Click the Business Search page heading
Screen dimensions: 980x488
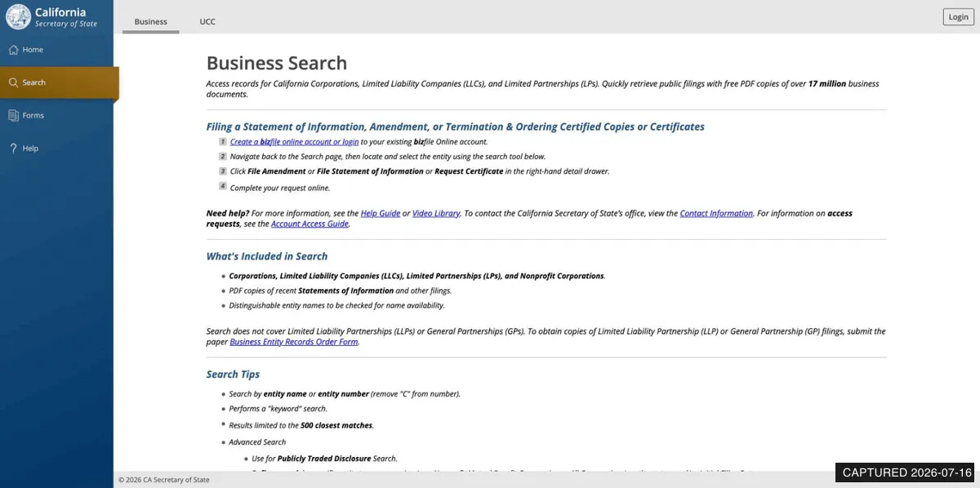(x=277, y=63)
